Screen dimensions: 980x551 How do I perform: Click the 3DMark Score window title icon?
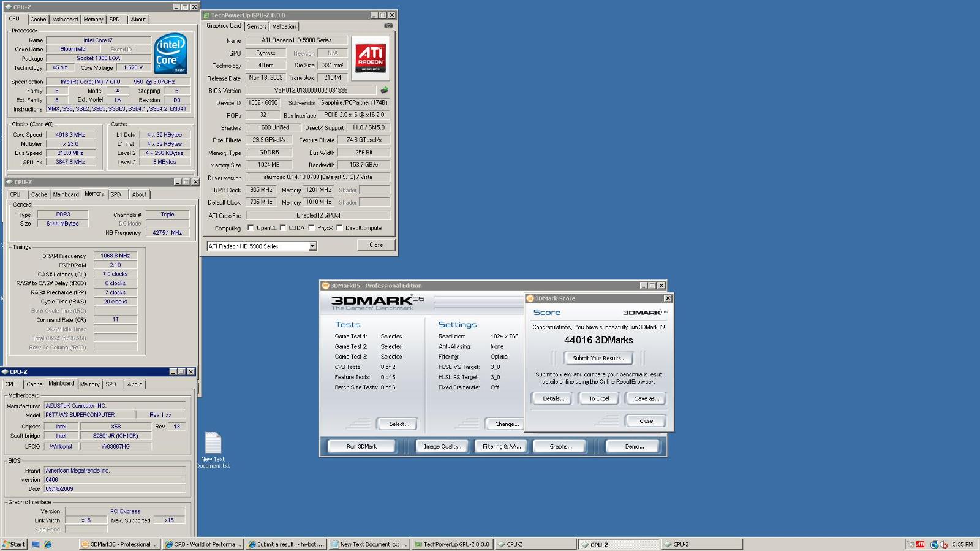tap(530, 298)
